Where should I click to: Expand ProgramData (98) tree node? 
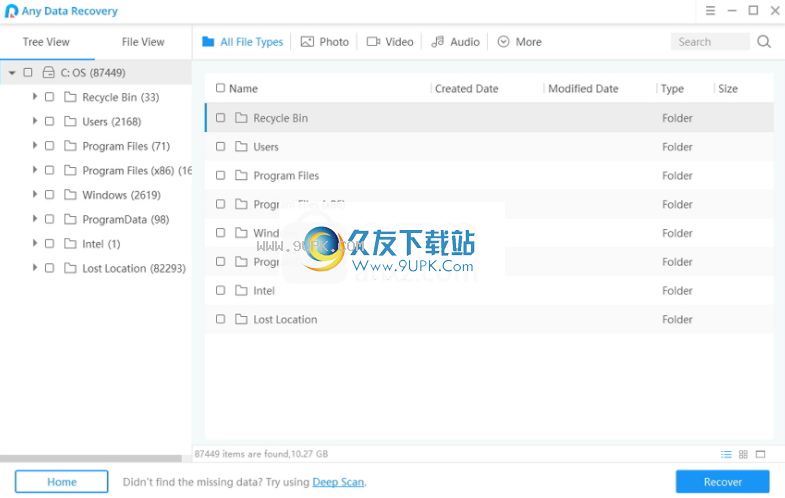click(35, 219)
